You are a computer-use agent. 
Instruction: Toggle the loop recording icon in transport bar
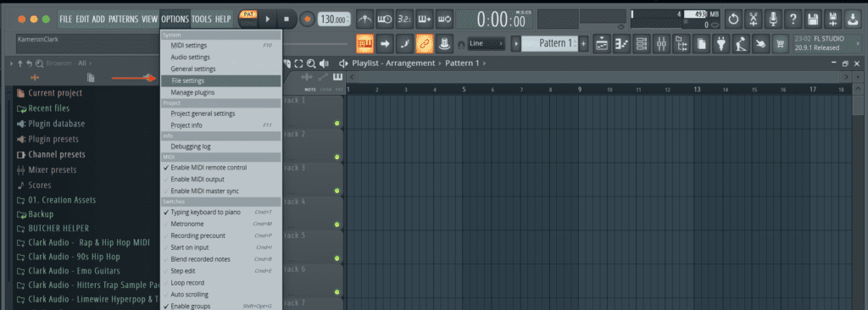(444, 19)
